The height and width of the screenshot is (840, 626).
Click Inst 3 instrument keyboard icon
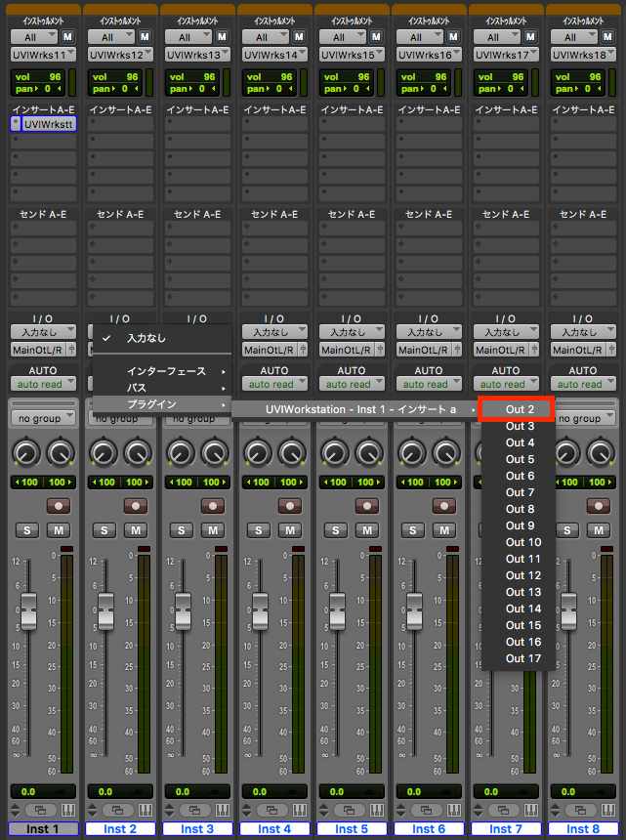(223, 810)
